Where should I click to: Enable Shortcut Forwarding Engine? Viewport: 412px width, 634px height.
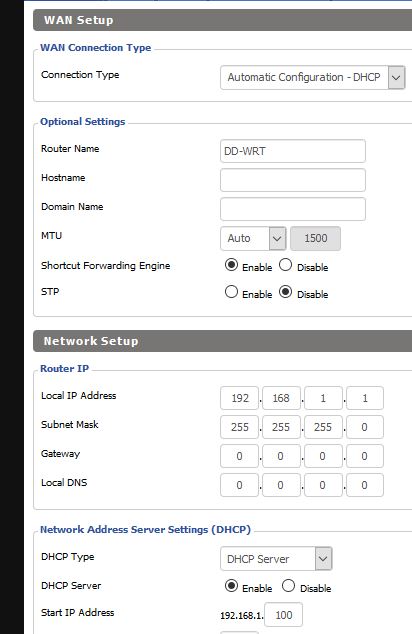click(231, 265)
